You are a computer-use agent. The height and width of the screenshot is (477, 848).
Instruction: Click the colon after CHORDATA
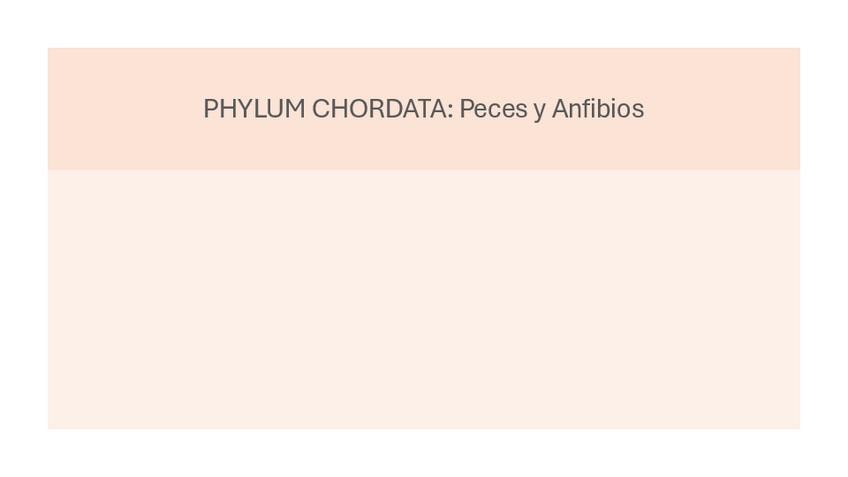click(450, 110)
